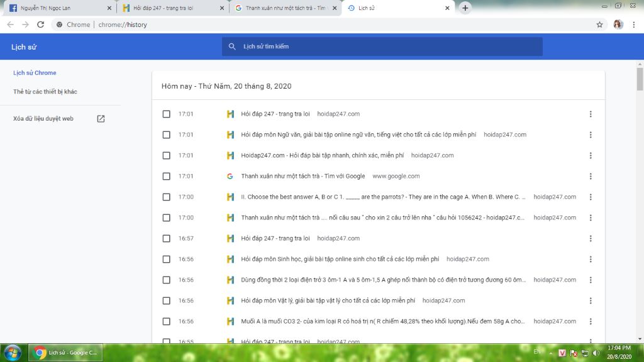The width and height of the screenshot is (644, 362).
Task: Open link Hỏi đáp môn Ngữ văn giải bài tập
Action: (358, 134)
